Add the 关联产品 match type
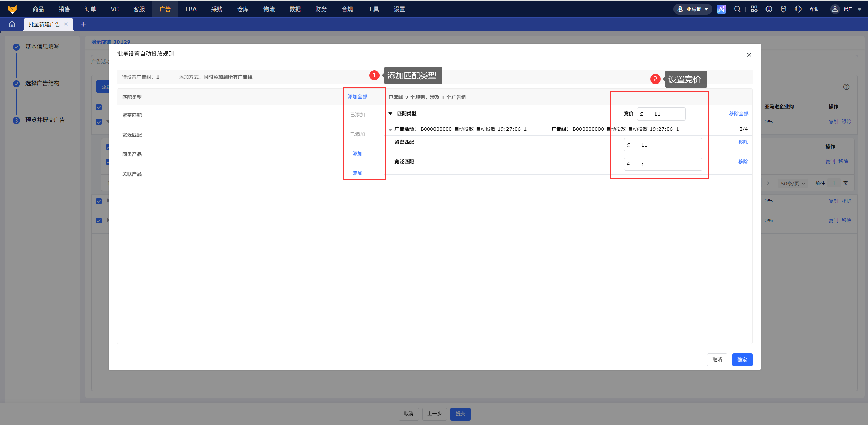Screen dimensions: 868x425 [357, 173]
